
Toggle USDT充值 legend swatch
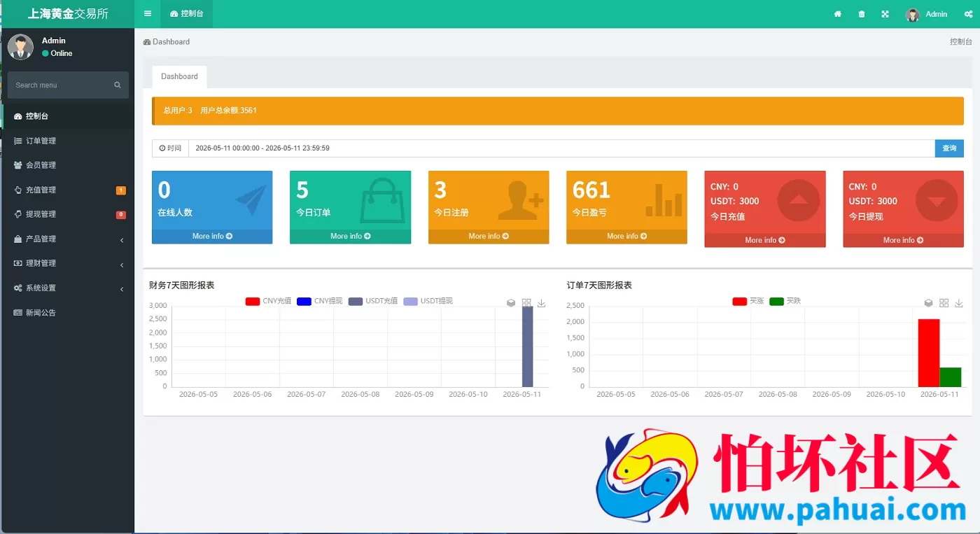[x=356, y=302]
